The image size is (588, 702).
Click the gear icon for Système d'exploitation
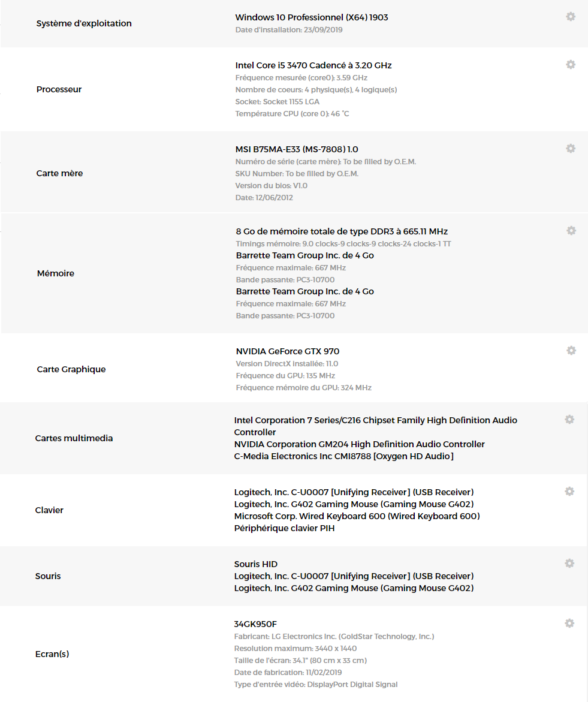(571, 17)
